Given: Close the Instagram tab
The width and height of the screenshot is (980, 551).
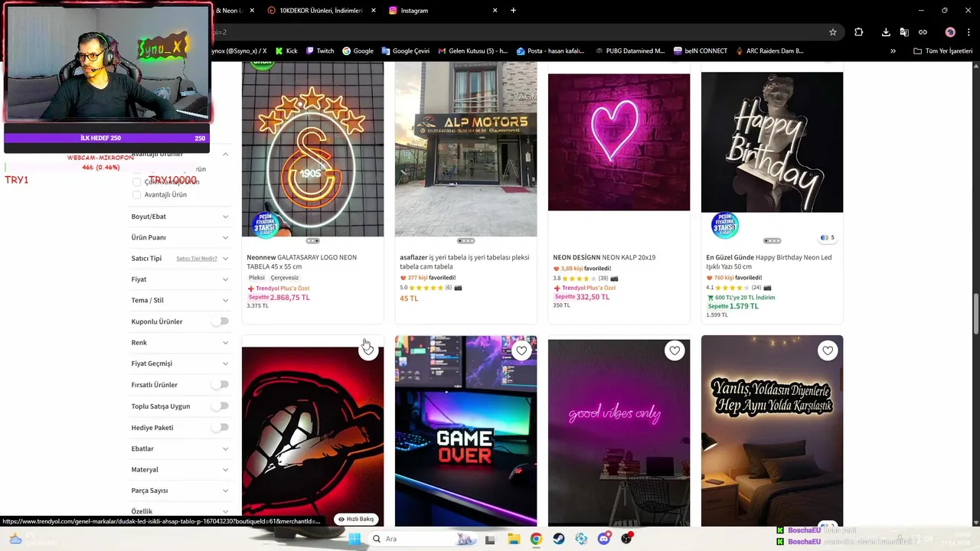Looking at the screenshot, I should point(495,11).
